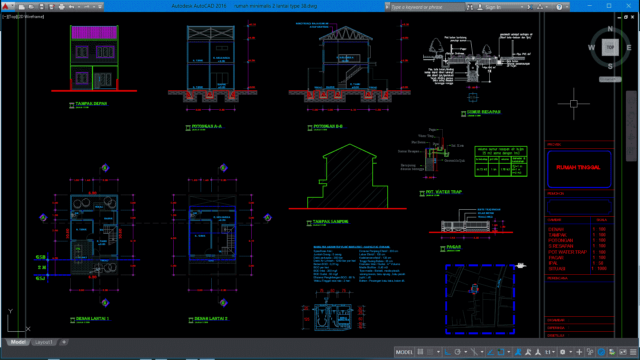Switch to the Layout1 tab
The image size is (640, 360).
click(44, 342)
